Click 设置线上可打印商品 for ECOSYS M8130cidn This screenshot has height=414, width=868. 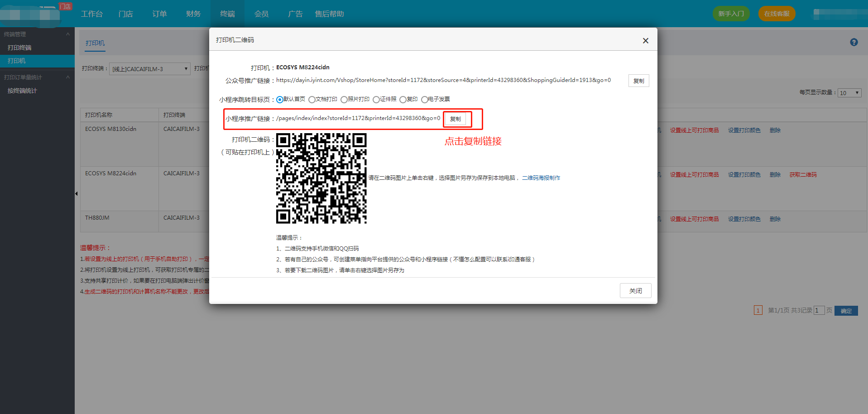click(x=694, y=130)
